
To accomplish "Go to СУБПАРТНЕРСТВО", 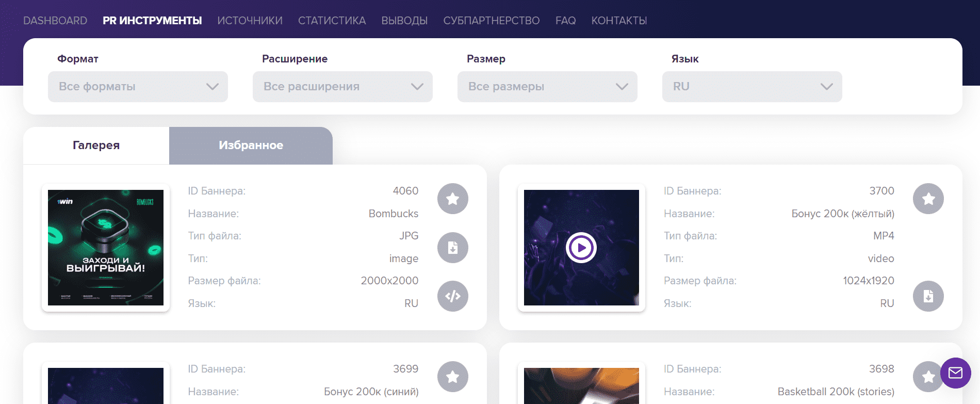I will 492,21.
